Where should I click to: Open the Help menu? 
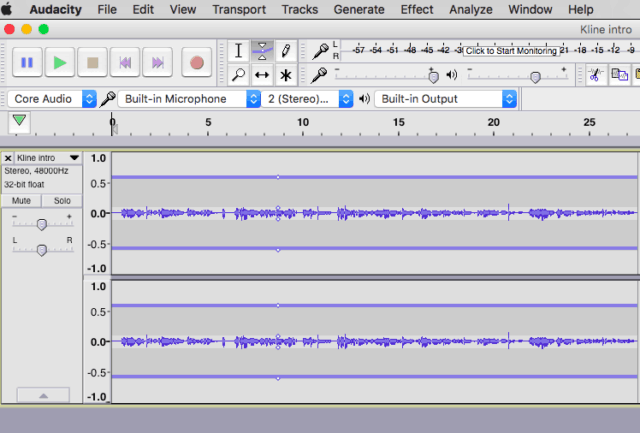coord(580,9)
